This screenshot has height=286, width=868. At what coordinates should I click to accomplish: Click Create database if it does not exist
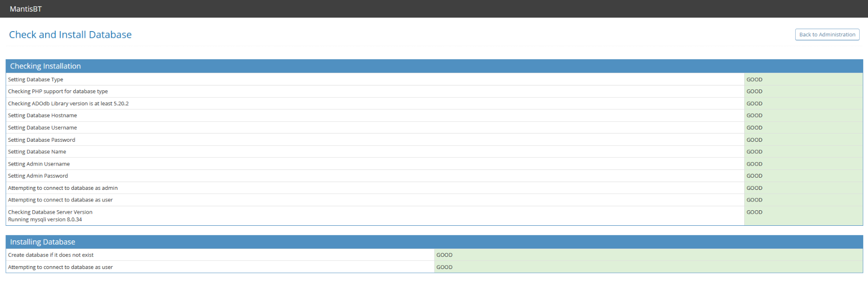[51, 255]
